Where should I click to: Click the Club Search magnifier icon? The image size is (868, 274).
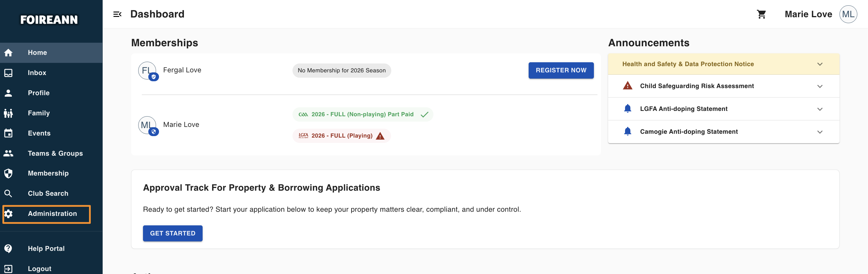8,193
